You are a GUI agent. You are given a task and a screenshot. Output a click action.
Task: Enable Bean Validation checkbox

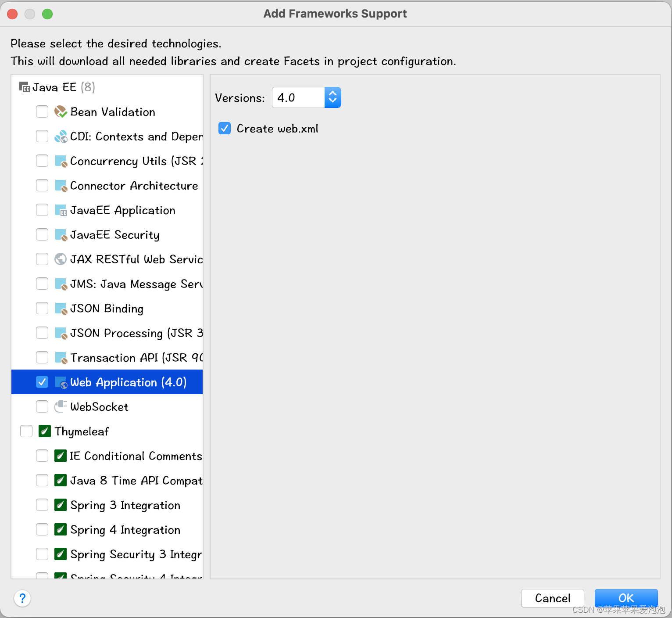tap(42, 111)
